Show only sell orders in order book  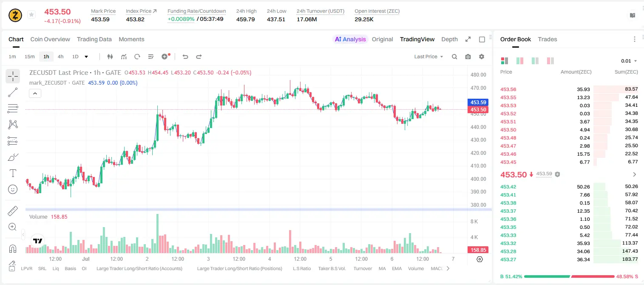tap(550, 61)
